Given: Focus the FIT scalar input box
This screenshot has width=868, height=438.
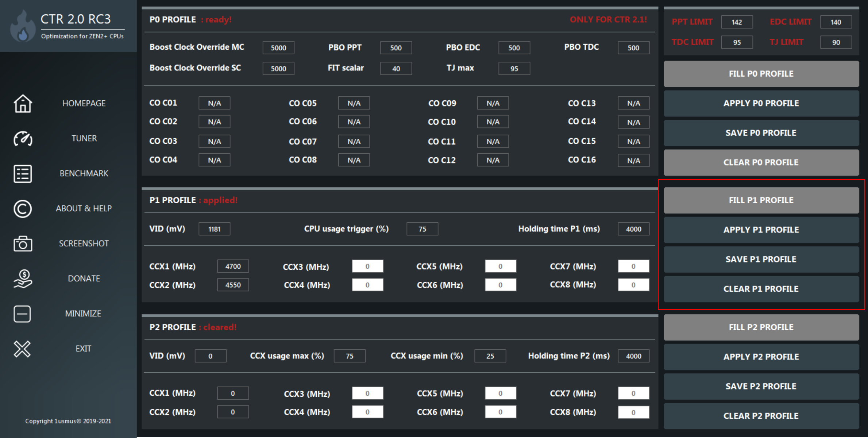Looking at the screenshot, I should [396, 69].
